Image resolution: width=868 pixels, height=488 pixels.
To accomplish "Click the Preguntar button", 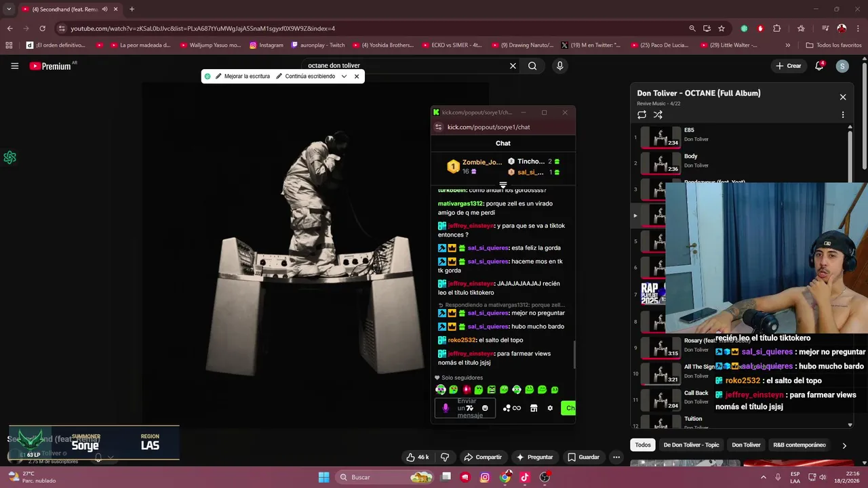I will pos(534,457).
